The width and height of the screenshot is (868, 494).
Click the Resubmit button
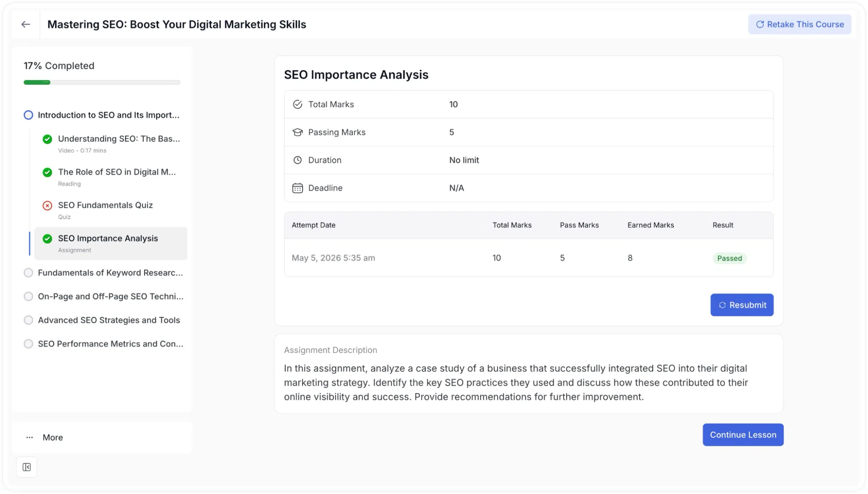click(742, 305)
